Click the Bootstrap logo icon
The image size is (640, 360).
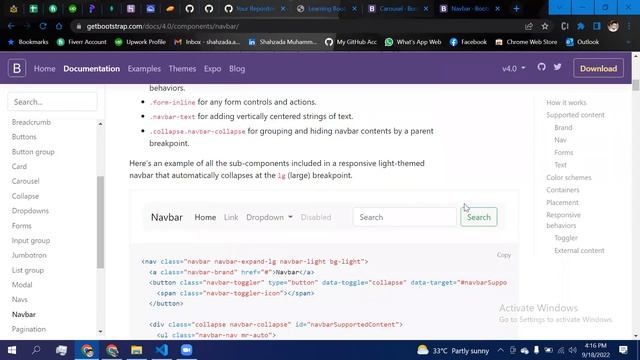point(17,68)
